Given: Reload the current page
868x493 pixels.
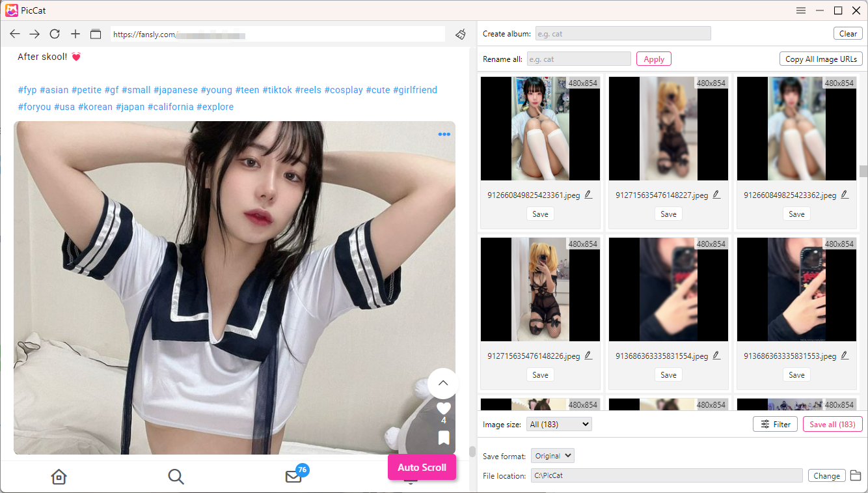Looking at the screenshot, I should click(55, 34).
